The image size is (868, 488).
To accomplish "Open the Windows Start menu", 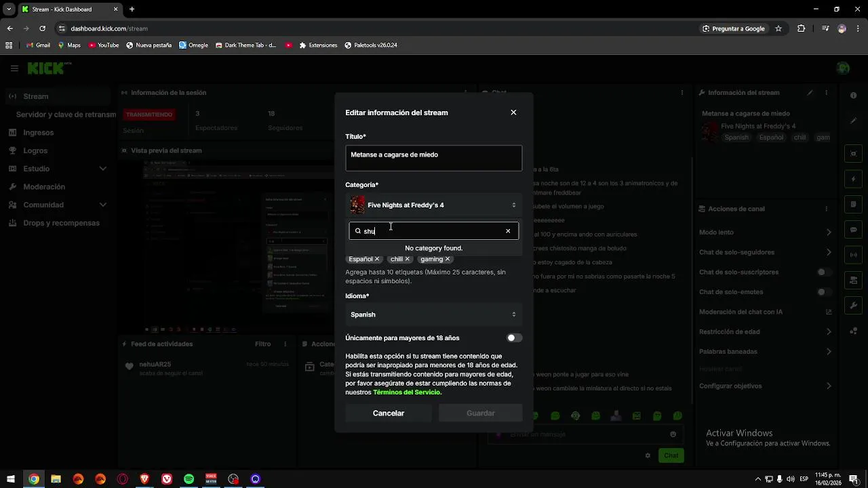I will [x=11, y=479].
